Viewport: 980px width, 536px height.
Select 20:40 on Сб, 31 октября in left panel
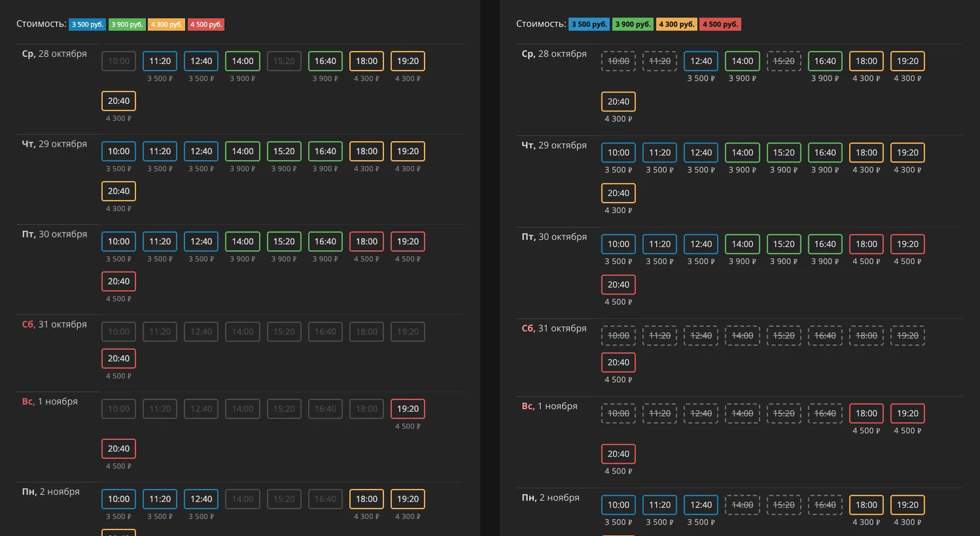[x=118, y=358]
